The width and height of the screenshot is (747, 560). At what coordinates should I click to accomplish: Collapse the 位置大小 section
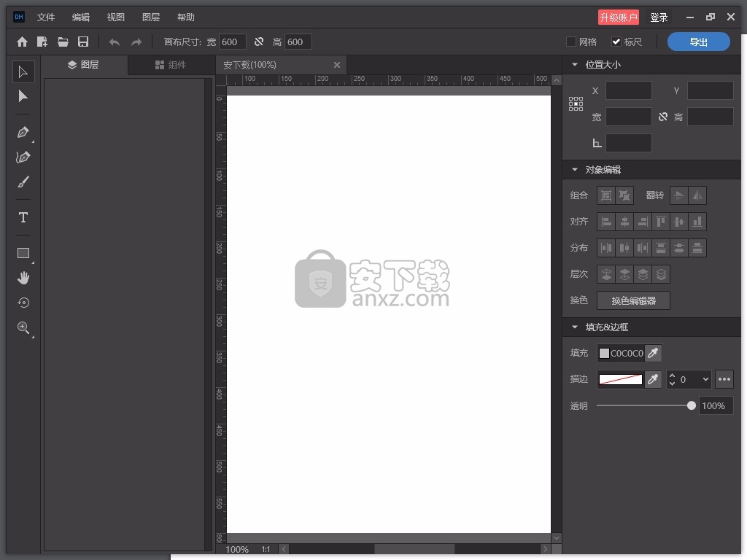pyautogui.click(x=575, y=64)
